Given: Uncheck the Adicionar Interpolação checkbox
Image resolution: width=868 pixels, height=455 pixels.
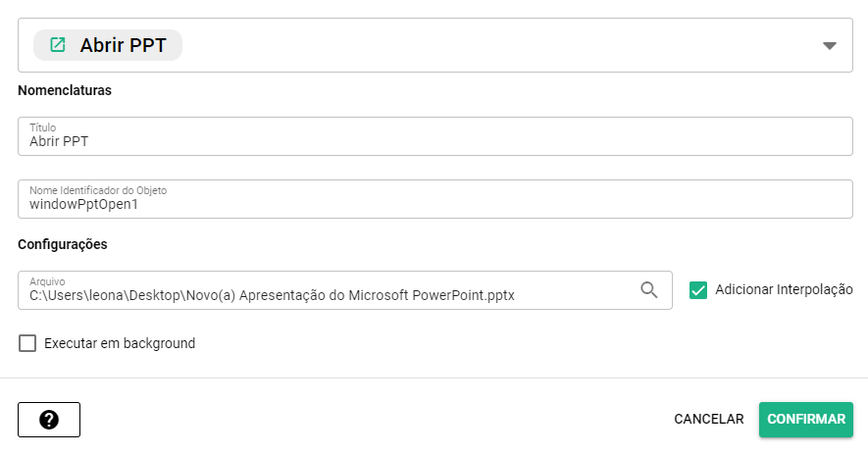Looking at the screenshot, I should tap(698, 289).
